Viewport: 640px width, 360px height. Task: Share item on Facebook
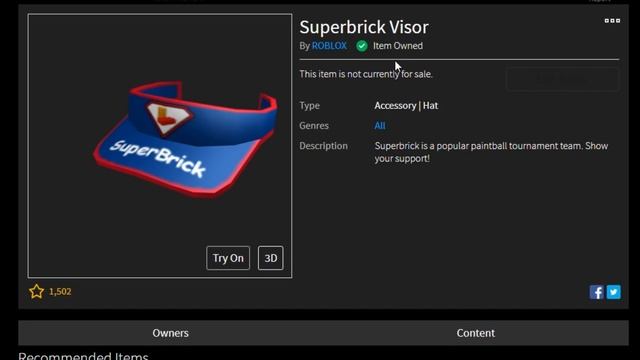[x=596, y=292]
